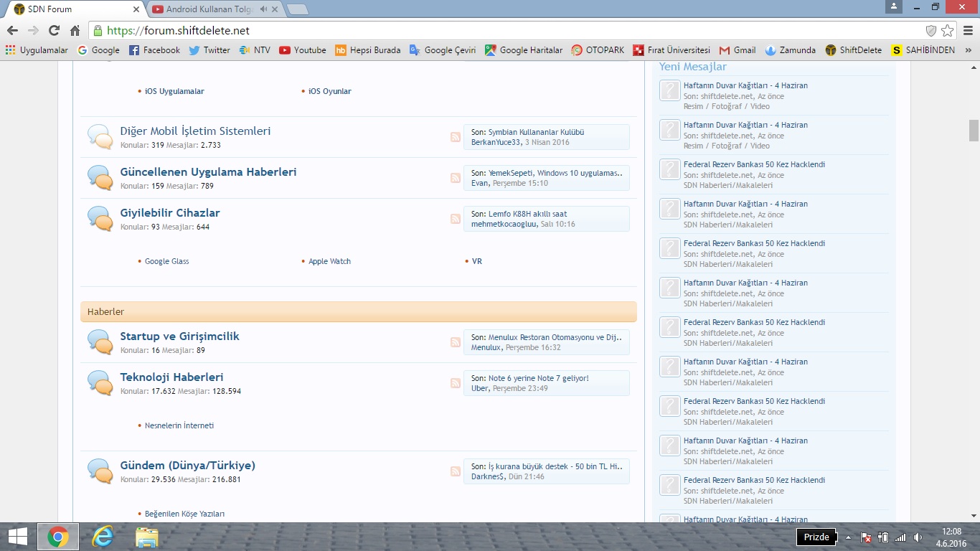
Task: Open File Explorer from the taskbar
Action: (x=147, y=537)
